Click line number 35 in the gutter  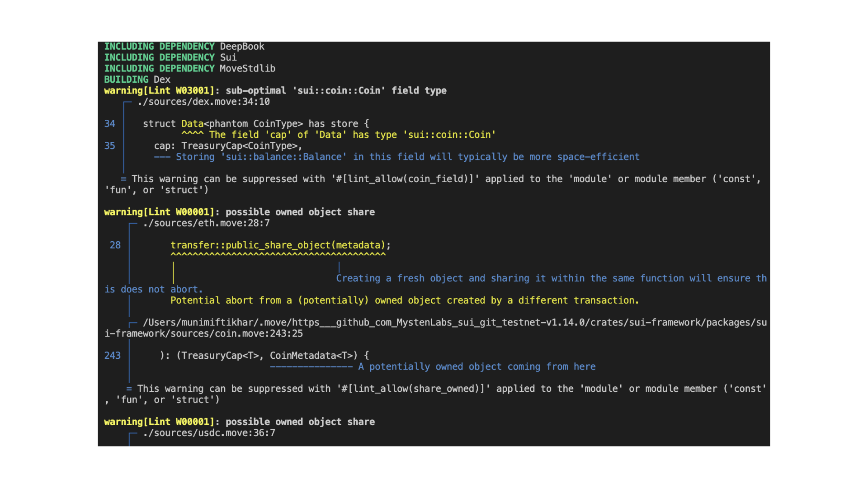pyautogui.click(x=109, y=146)
